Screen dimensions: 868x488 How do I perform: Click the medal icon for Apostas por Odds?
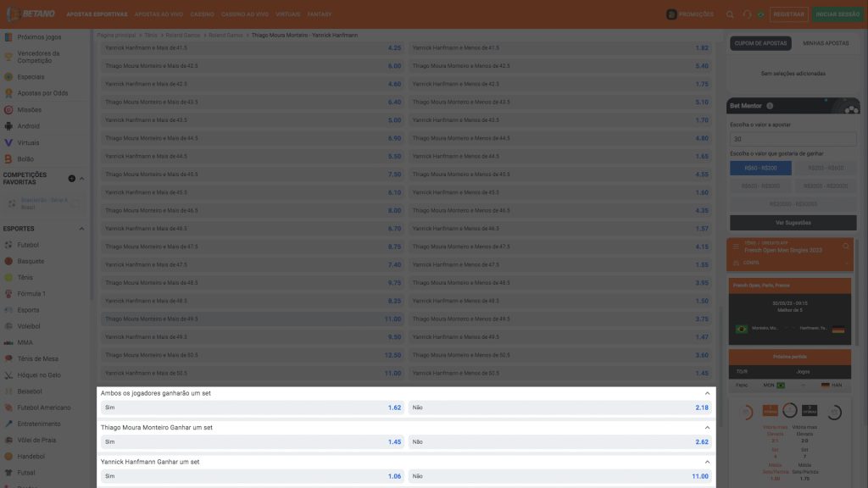pyautogui.click(x=8, y=93)
